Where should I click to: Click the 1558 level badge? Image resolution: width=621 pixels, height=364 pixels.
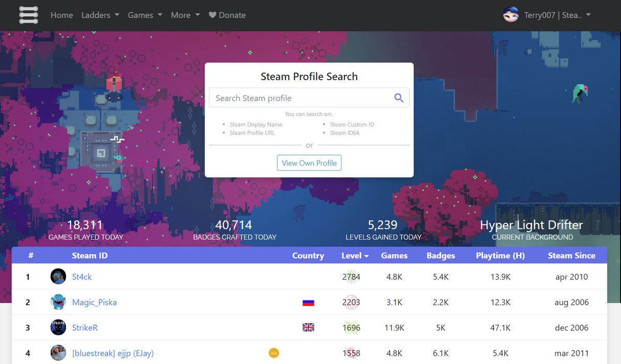(x=351, y=353)
